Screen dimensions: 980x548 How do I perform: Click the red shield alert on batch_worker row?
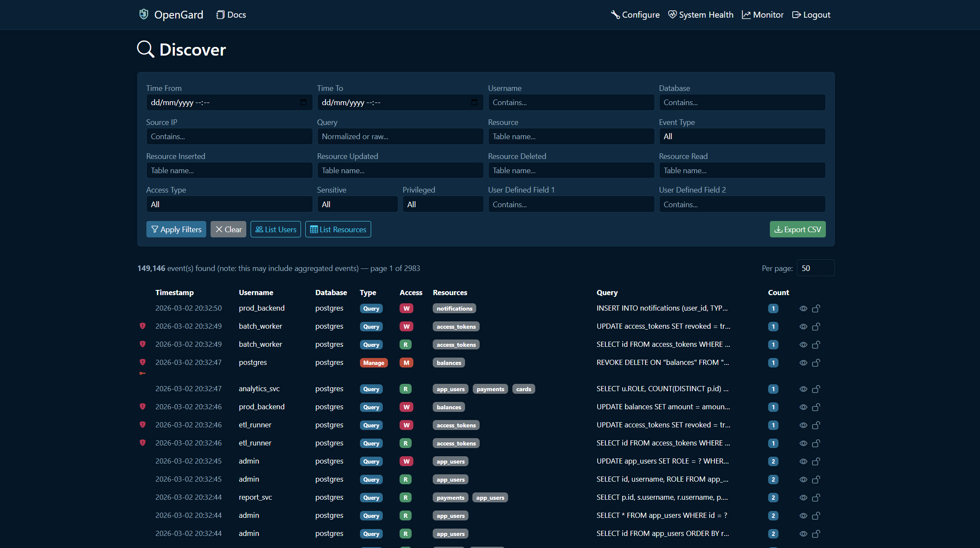143,326
